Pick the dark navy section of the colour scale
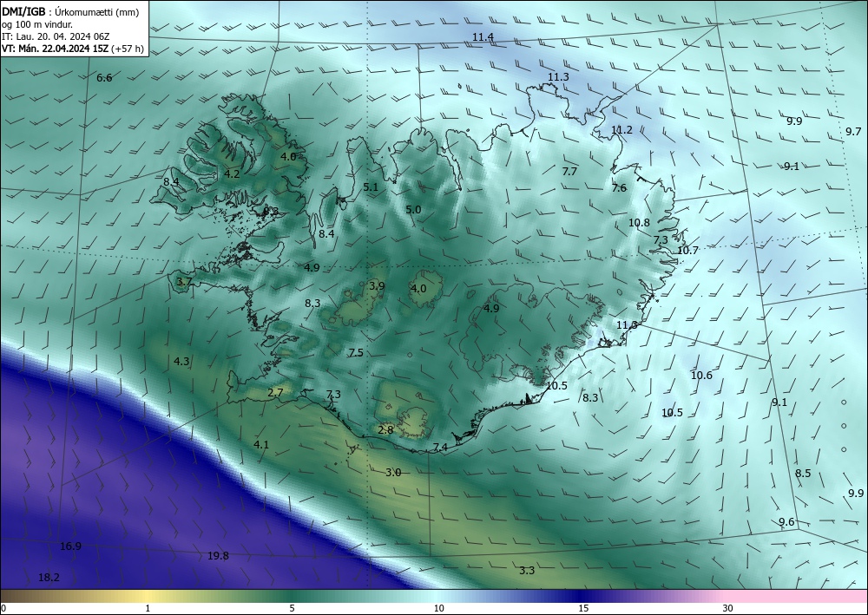Screen dimensions: 868x615 click(x=582, y=596)
